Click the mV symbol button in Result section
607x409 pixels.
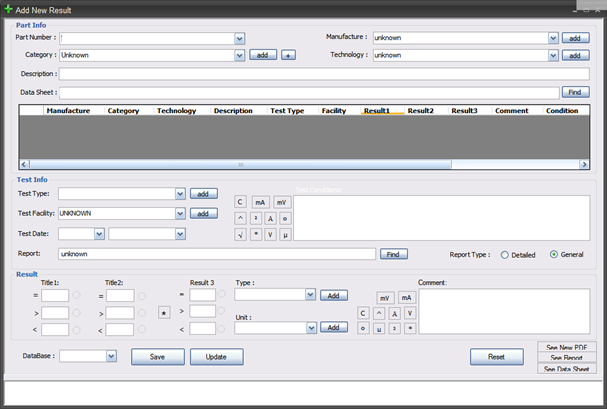tap(385, 298)
